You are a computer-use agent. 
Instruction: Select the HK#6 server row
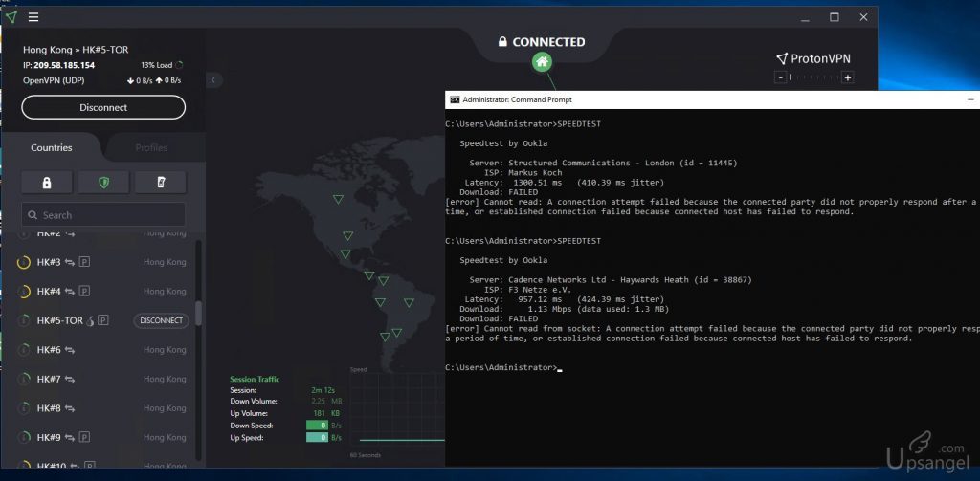(103, 350)
